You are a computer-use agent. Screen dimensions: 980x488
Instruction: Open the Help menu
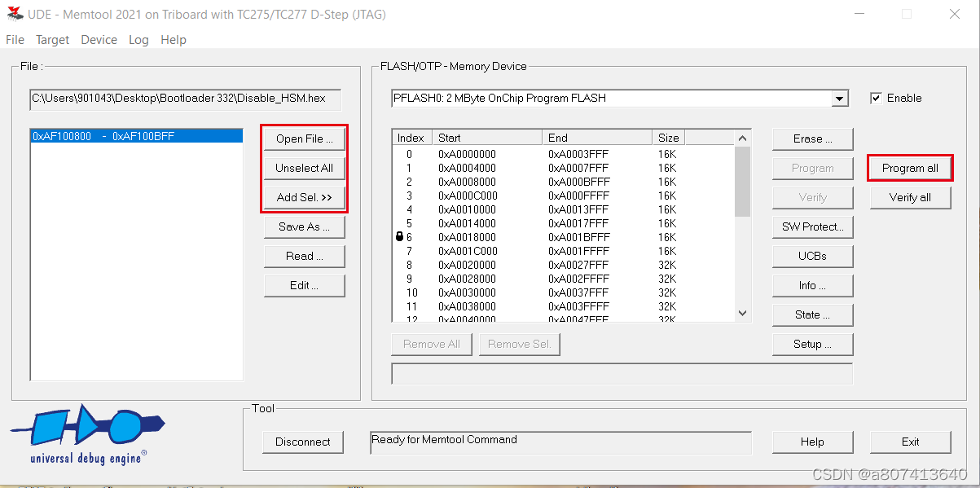[174, 40]
